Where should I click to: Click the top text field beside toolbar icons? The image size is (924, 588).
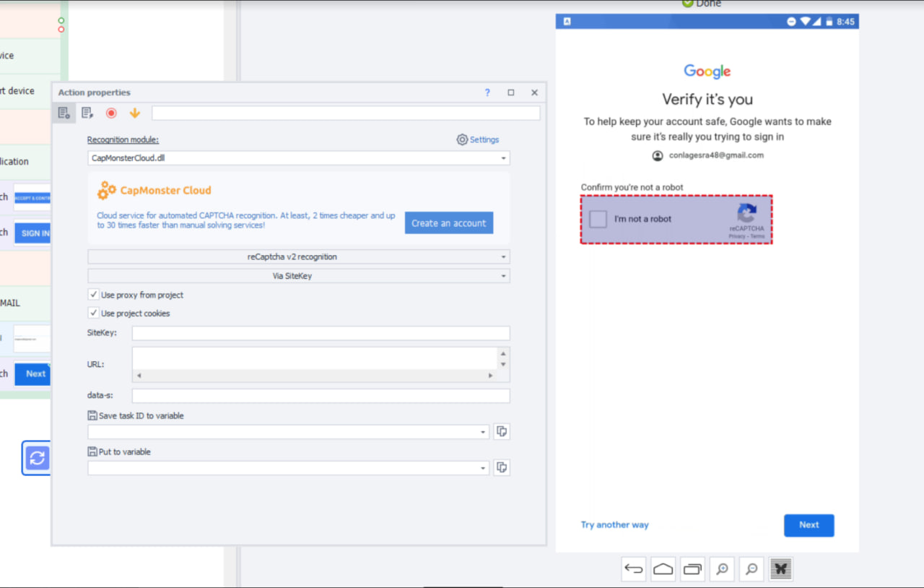[346, 113]
